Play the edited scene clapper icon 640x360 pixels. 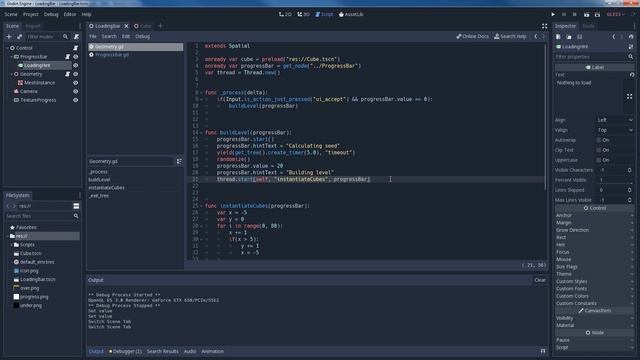click(x=587, y=14)
